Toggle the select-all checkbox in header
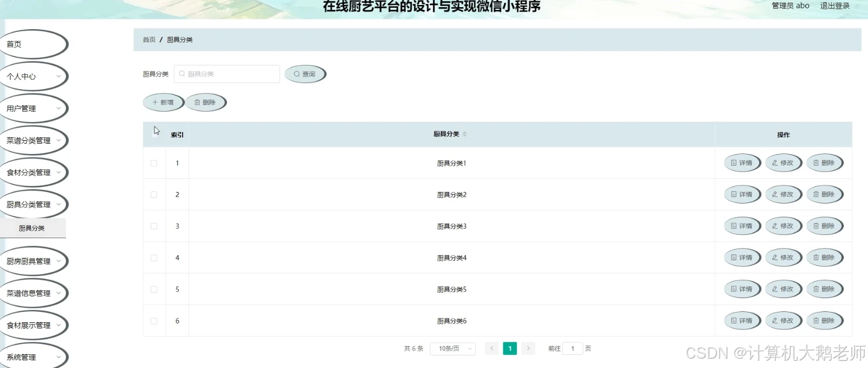This screenshot has height=368, width=868. pyautogui.click(x=154, y=134)
